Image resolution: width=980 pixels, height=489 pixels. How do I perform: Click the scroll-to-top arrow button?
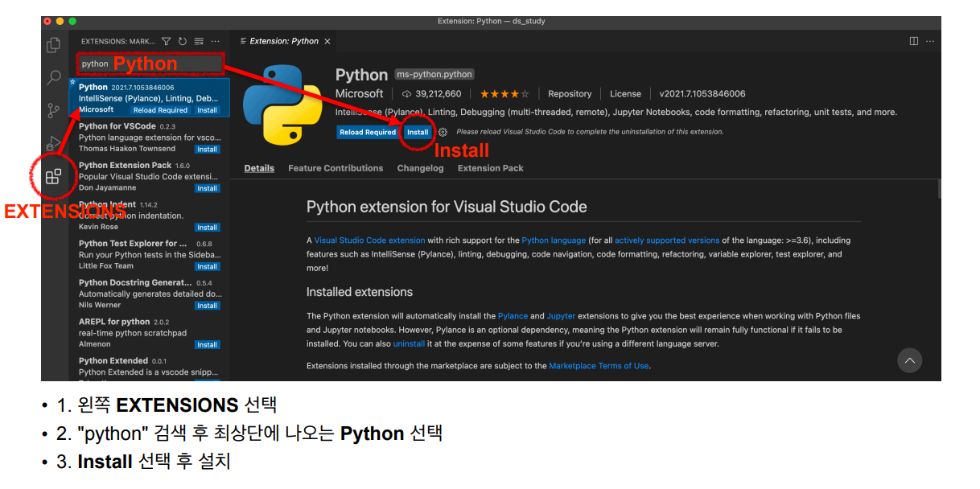[x=909, y=360]
